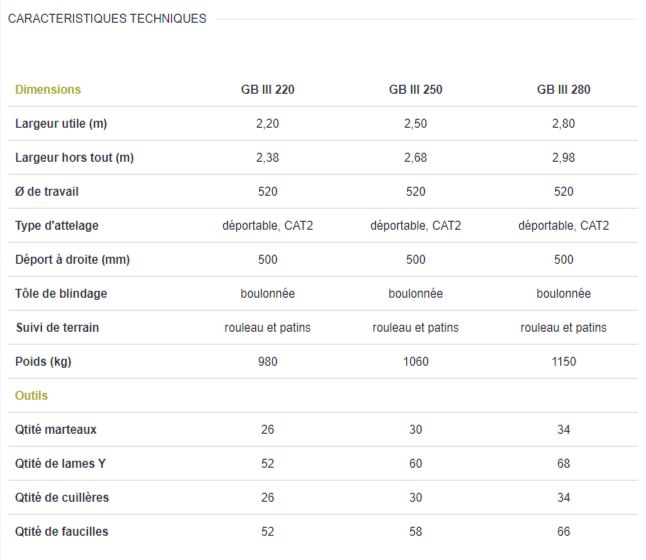The height and width of the screenshot is (560, 646).
Task: Click the Largeur hors tout (m) label
Action: [x=75, y=157]
